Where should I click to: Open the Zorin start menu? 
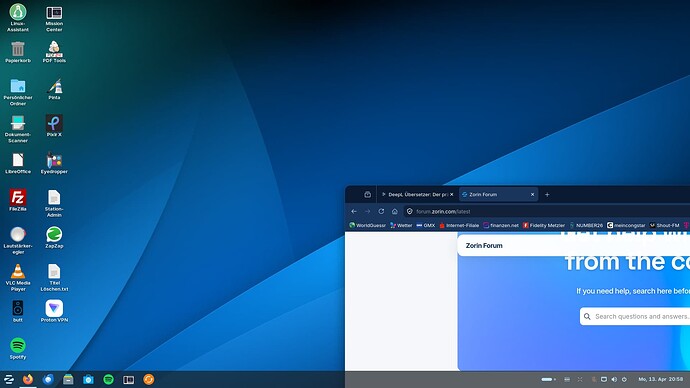[8, 379]
